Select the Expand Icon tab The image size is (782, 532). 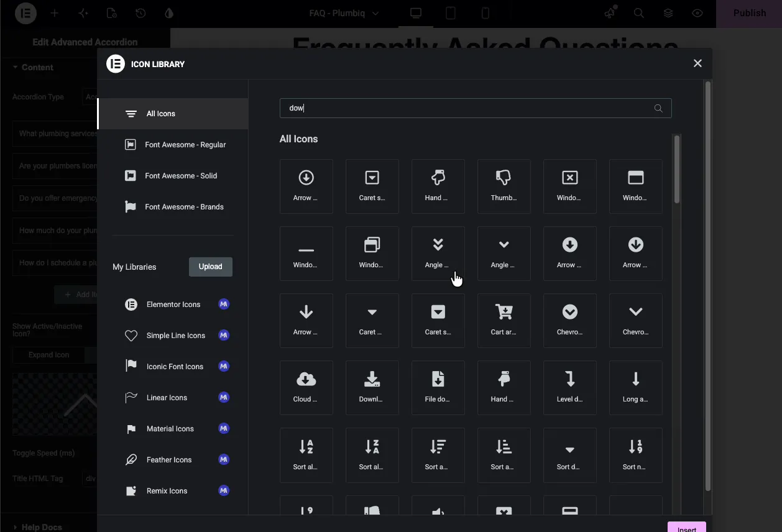point(48,355)
